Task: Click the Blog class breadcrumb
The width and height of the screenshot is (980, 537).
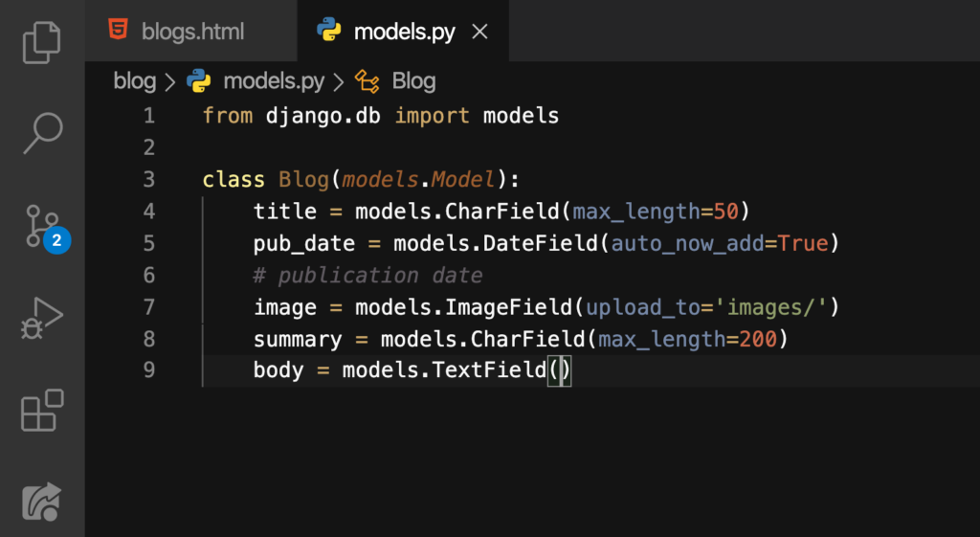Action: (413, 81)
